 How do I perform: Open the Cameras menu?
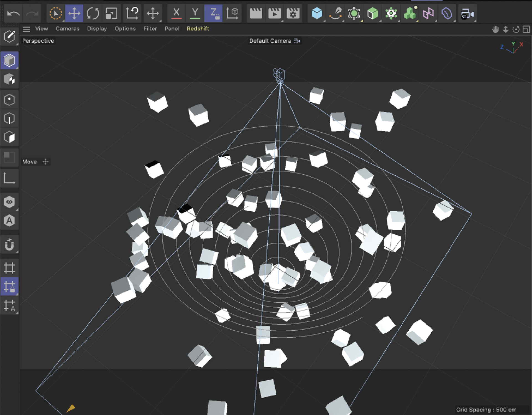(x=67, y=29)
